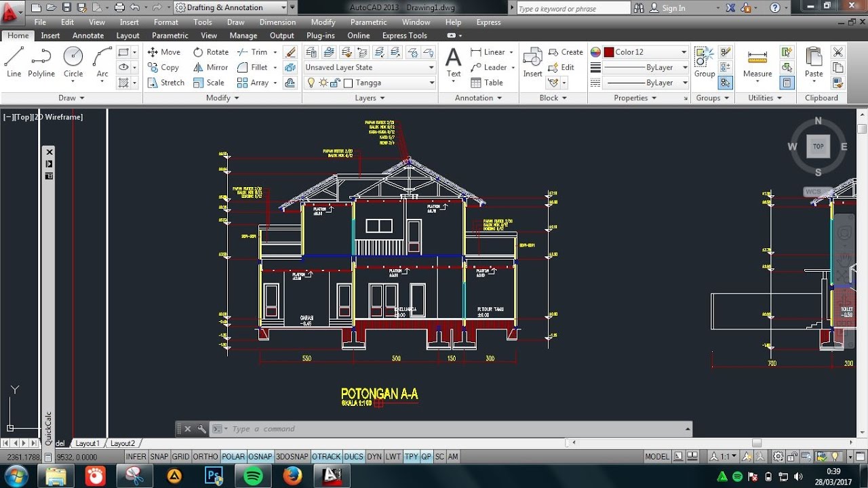Click the 2D Wireframe visual style label

(x=57, y=117)
